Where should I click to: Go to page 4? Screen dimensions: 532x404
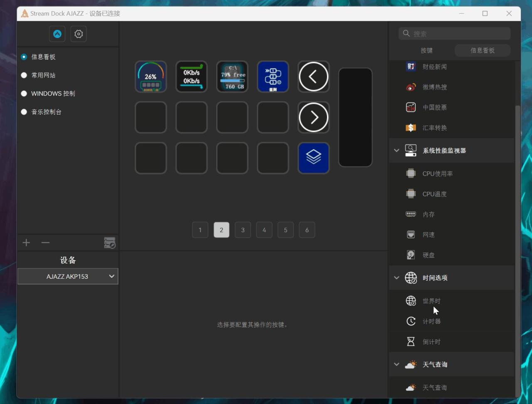tap(264, 230)
